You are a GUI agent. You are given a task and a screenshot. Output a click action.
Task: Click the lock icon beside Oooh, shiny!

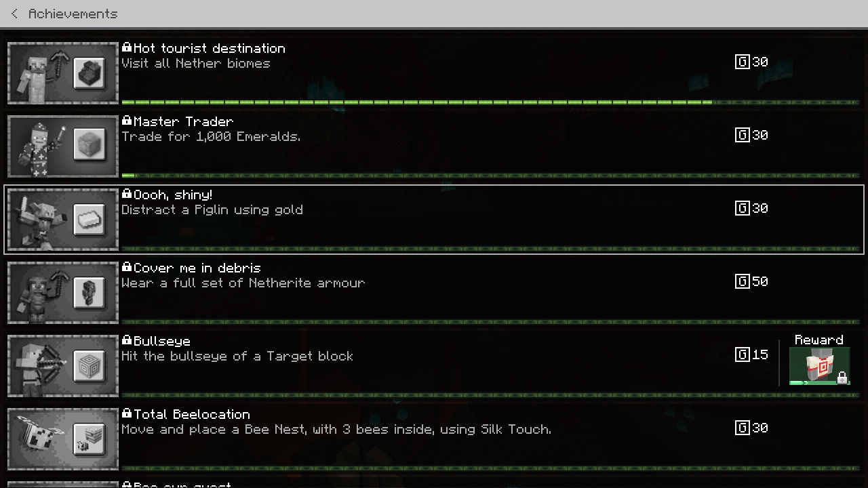pos(127,194)
